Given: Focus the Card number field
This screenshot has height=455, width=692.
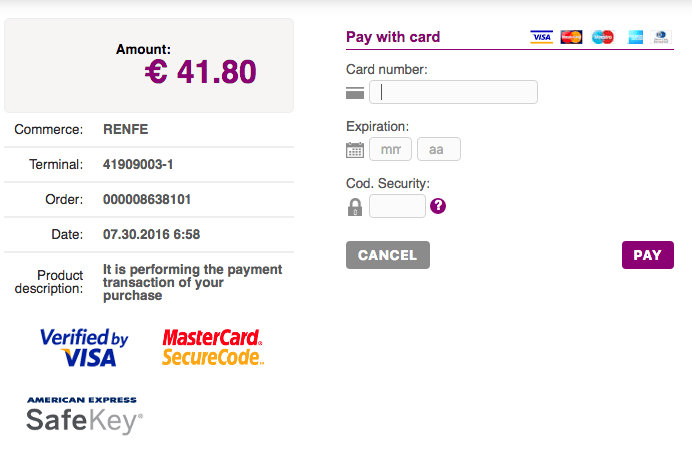Looking at the screenshot, I should [x=453, y=92].
